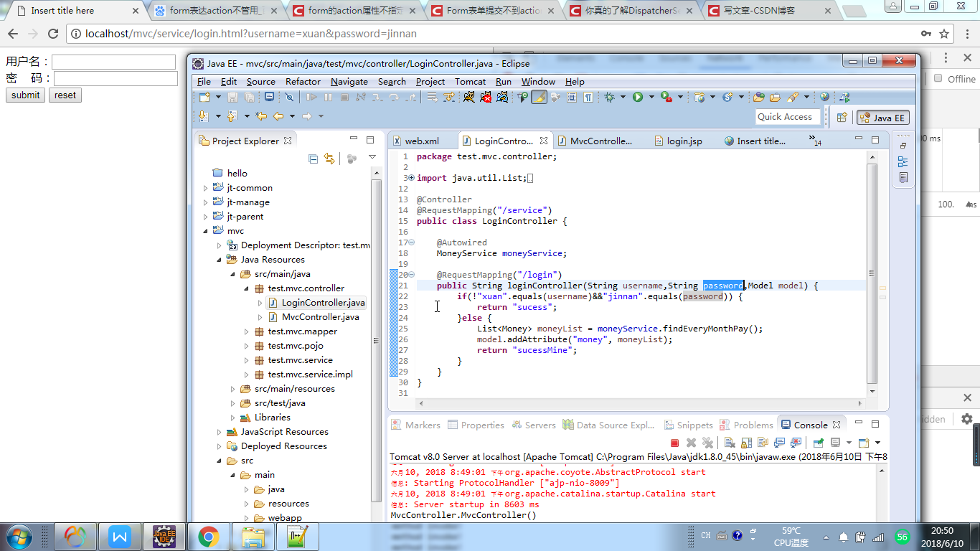The height and width of the screenshot is (551, 980).
Task: Click the Restart Tomcat icon
Action: 502,97
